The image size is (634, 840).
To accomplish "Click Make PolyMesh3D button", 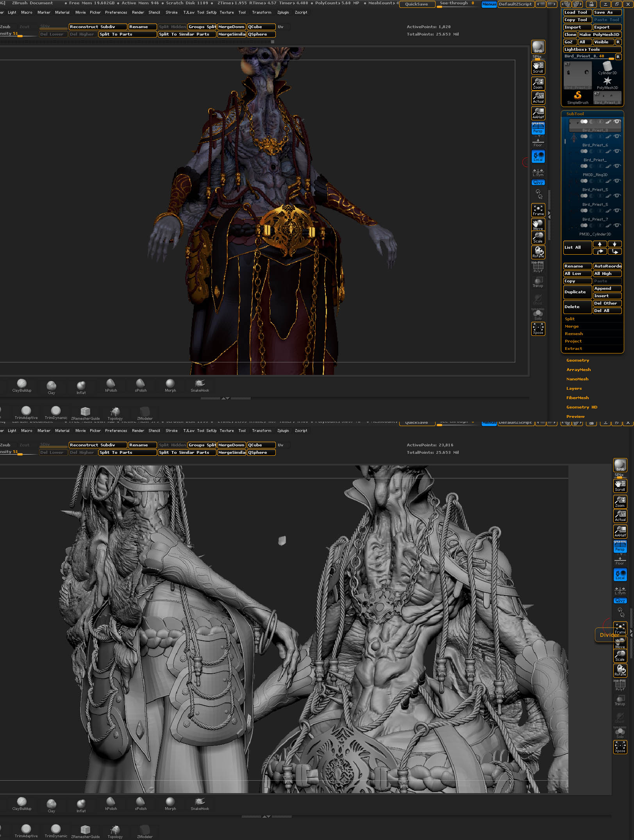I will tap(600, 34).
